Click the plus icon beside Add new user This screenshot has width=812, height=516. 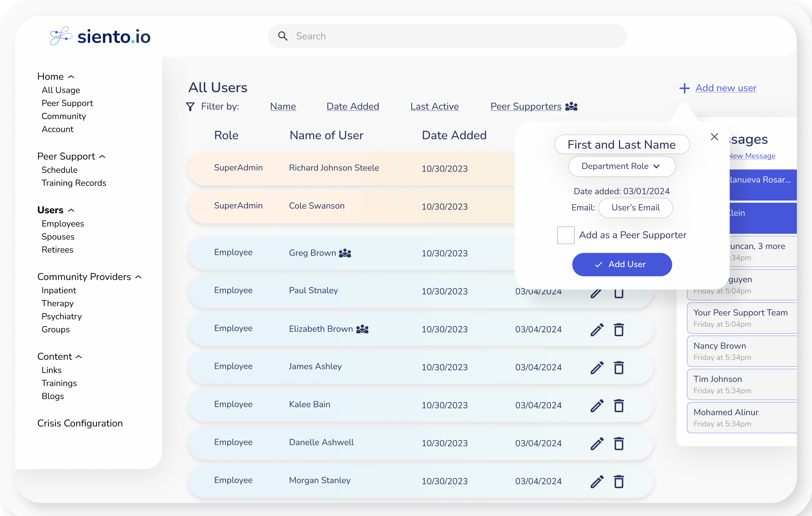click(684, 88)
